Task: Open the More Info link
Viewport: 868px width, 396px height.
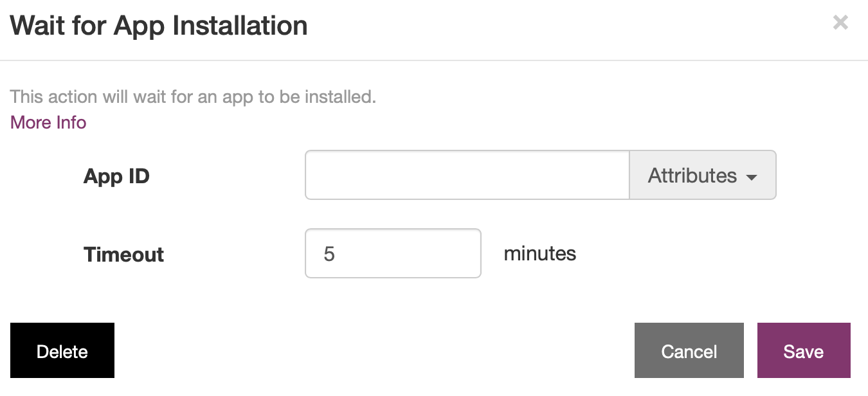Action: point(48,122)
